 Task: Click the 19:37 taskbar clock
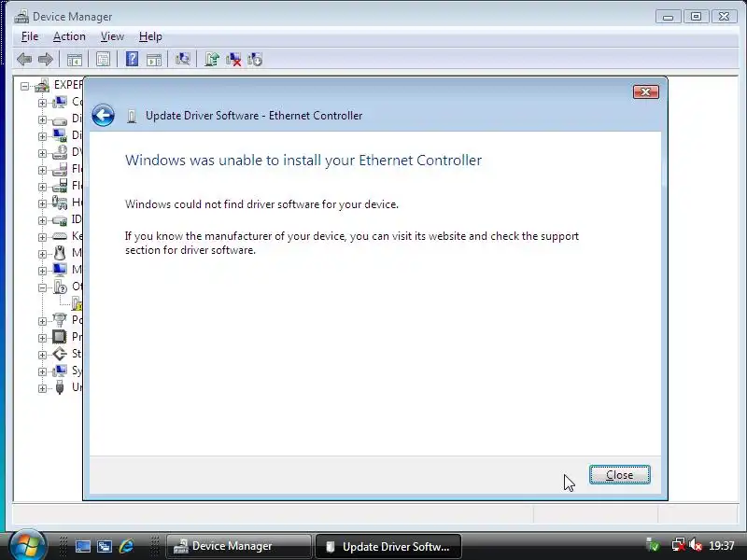pyautogui.click(x=721, y=545)
